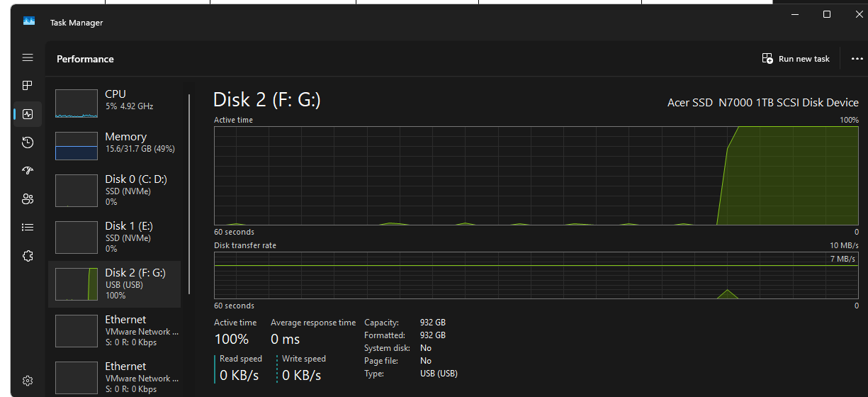Select the first Ethernet VMware adapter
This screenshot has height=397, width=868.
[x=114, y=331]
